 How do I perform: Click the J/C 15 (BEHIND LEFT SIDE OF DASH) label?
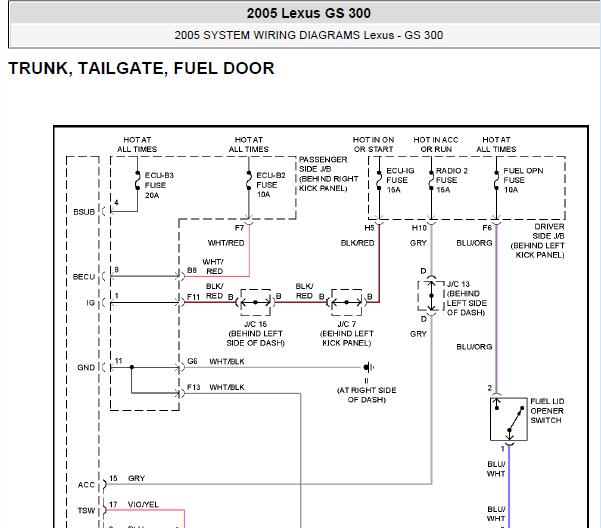click(x=256, y=333)
